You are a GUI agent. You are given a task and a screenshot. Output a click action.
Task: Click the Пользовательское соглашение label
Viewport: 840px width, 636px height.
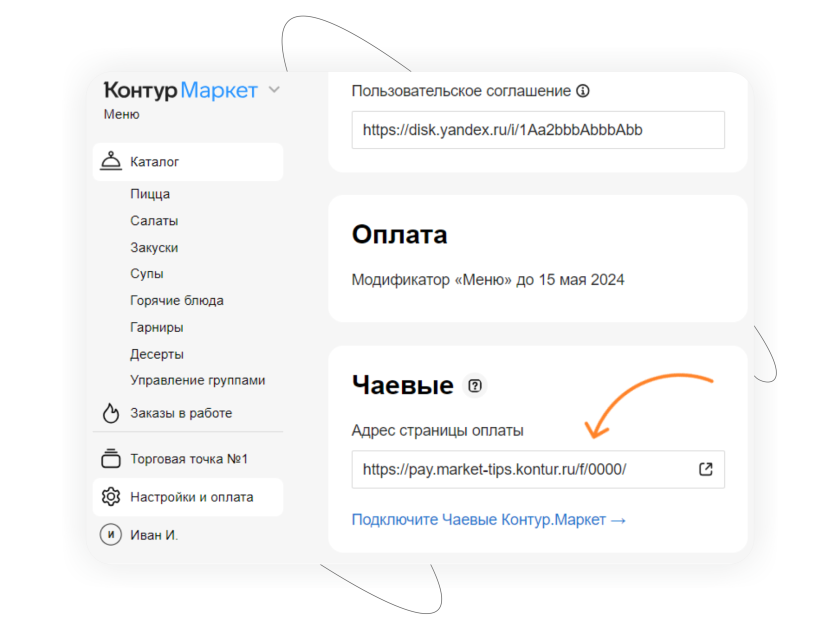click(461, 91)
